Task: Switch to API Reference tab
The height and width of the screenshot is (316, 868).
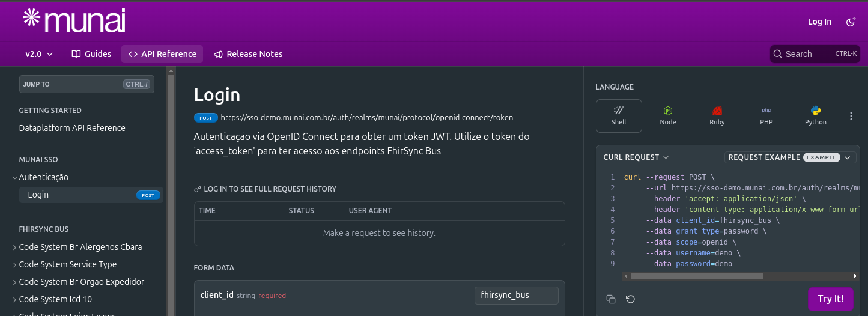Action: (x=162, y=54)
